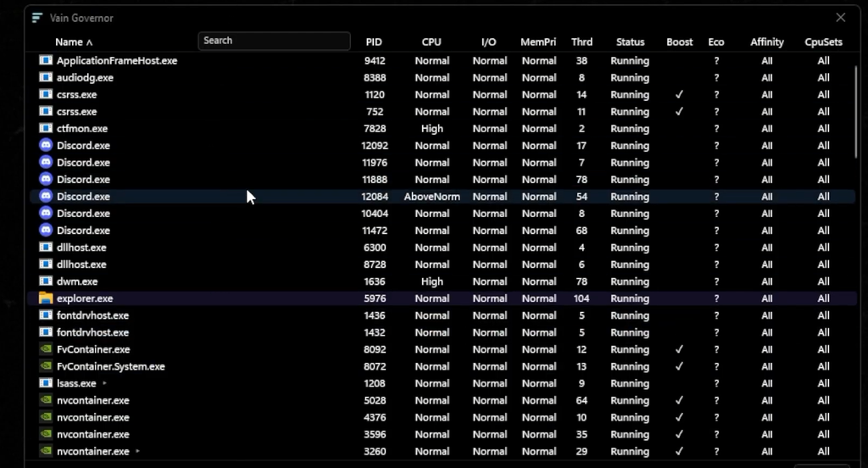Focus the Search input field
This screenshot has width=868, height=468.
pyautogui.click(x=274, y=41)
